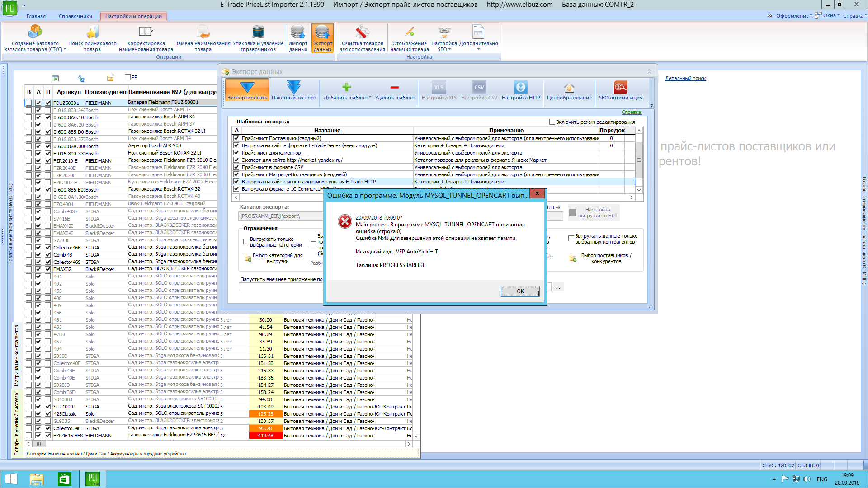Click the red 419.48 price cell
Screen dimensions: 868x488
tap(266, 436)
